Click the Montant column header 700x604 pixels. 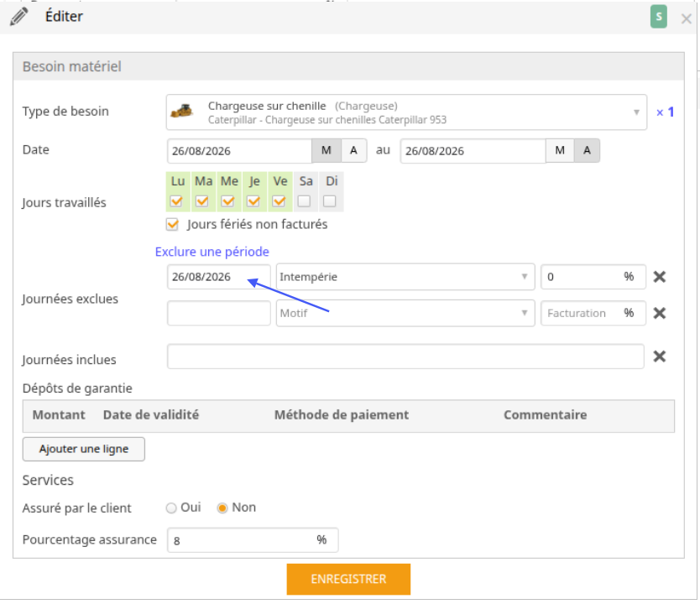click(x=59, y=415)
